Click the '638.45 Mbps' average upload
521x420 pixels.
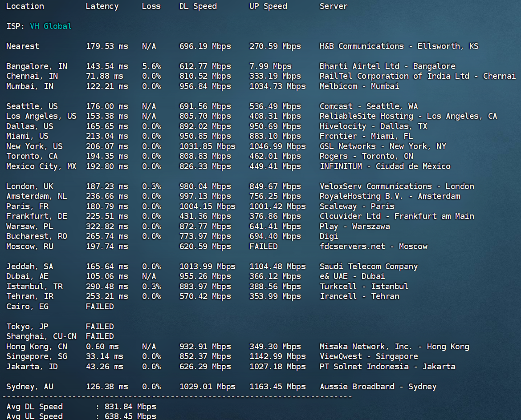coord(130,416)
